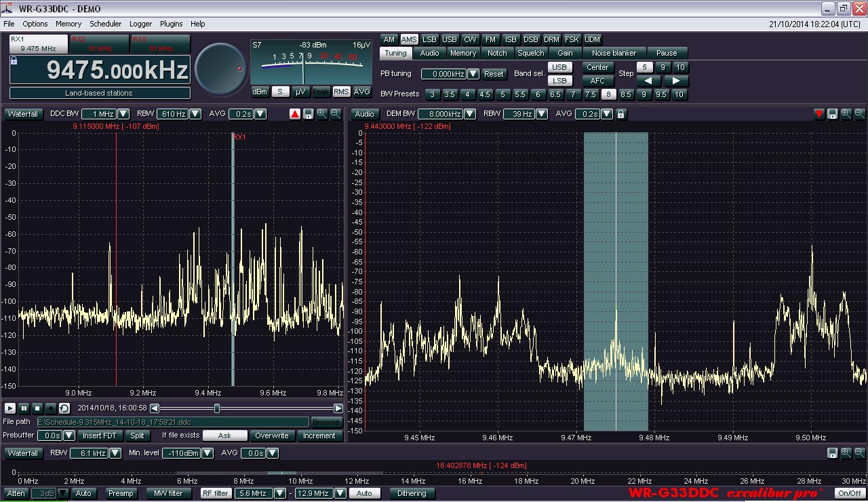Toggle the loop playback icon

[x=64, y=408]
